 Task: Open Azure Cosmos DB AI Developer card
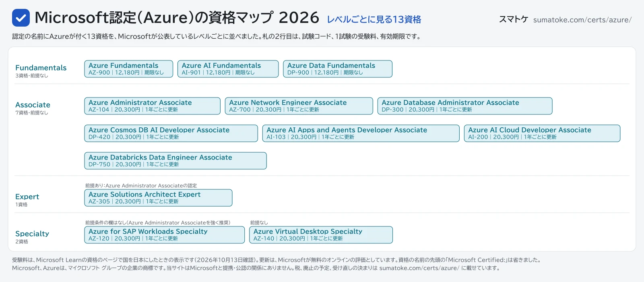pos(171,133)
